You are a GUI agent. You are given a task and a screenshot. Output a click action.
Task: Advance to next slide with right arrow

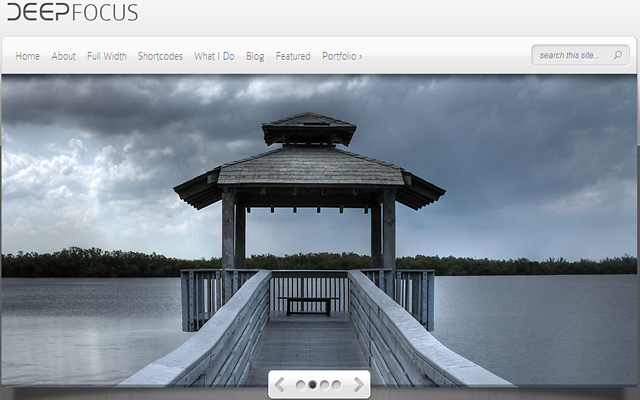[x=359, y=384]
